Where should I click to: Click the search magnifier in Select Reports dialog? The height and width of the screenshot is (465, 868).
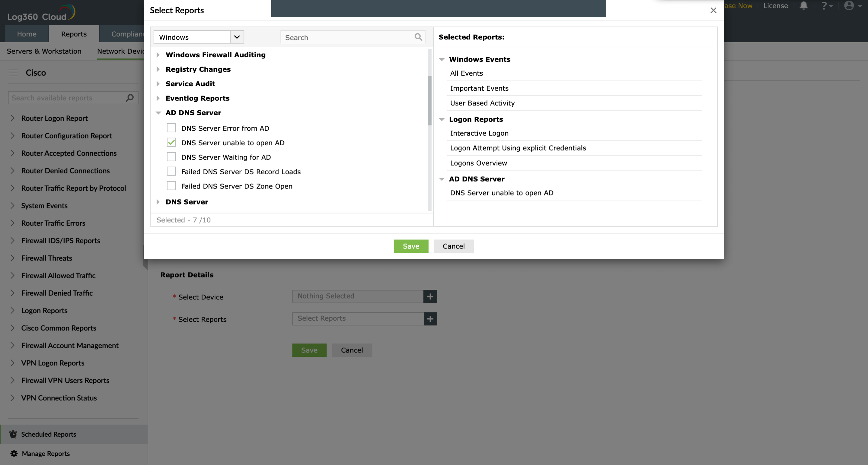(418, 37)
